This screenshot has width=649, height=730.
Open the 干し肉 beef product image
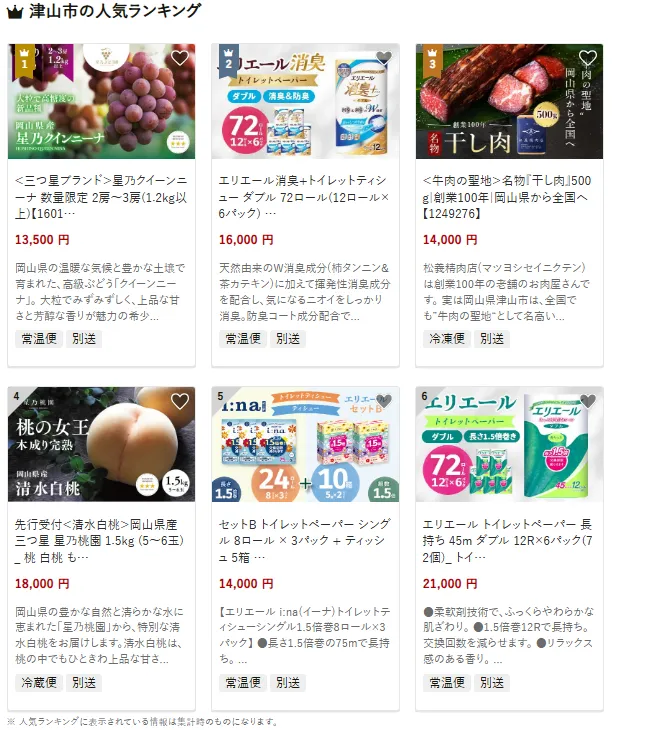(x=509, y=101)
